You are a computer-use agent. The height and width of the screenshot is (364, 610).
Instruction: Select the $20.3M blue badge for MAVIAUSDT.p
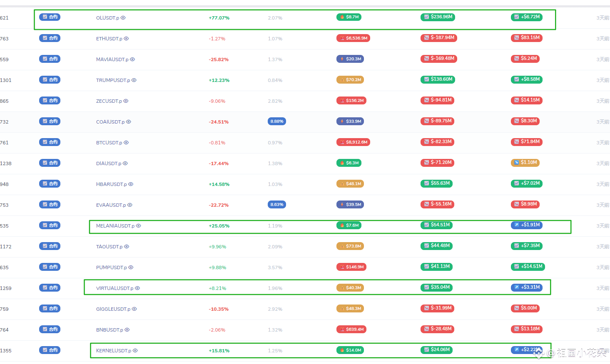click(x=350, y=59)
